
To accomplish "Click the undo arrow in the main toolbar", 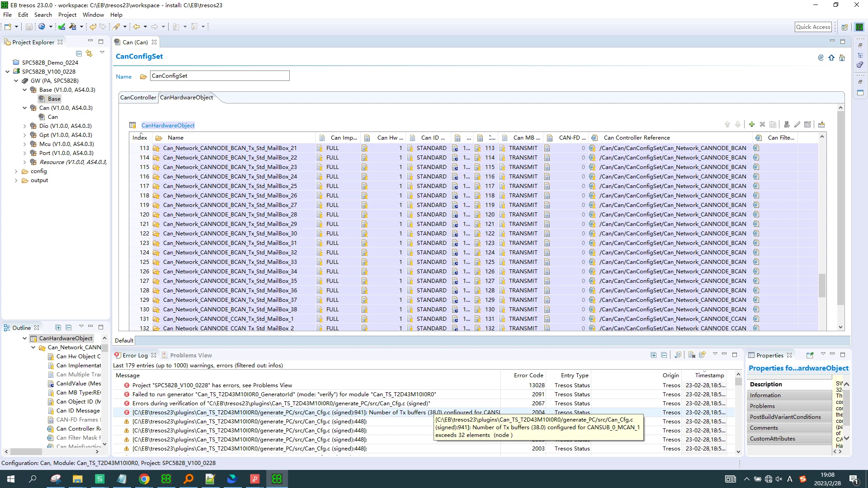I will [x=93, y=27].
